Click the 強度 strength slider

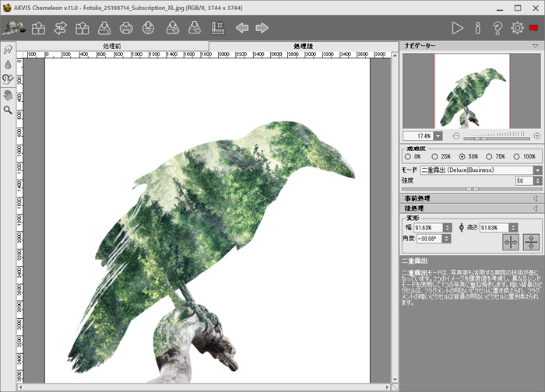[472, 189]
